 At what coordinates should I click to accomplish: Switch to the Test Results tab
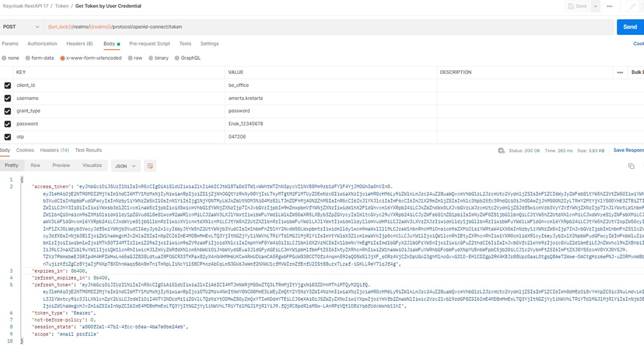pyautogui.click(x=89, y=150)
